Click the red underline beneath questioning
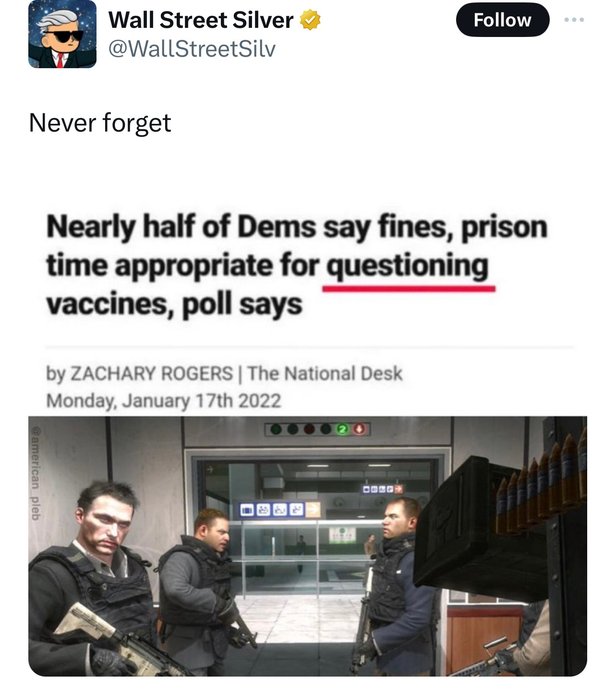The image size is (616, 679). coord(409,289)
